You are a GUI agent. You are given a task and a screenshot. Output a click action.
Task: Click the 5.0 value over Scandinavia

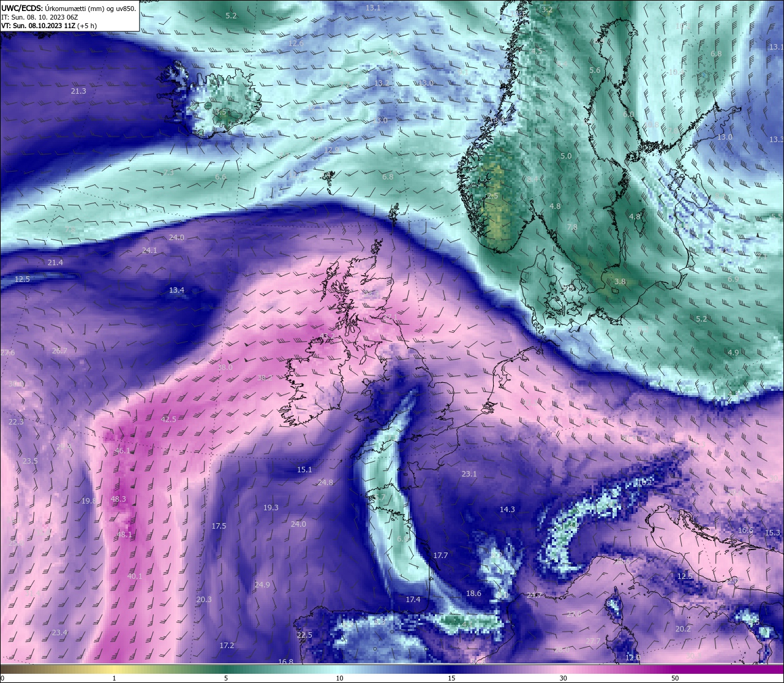[566, 156]
